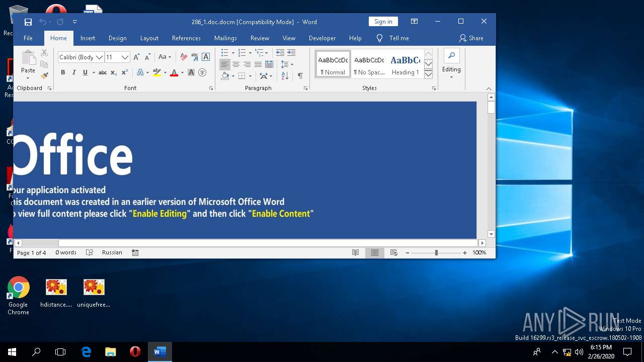
Task: Apply the text highlight color
Action: click(x=156, y=72)
